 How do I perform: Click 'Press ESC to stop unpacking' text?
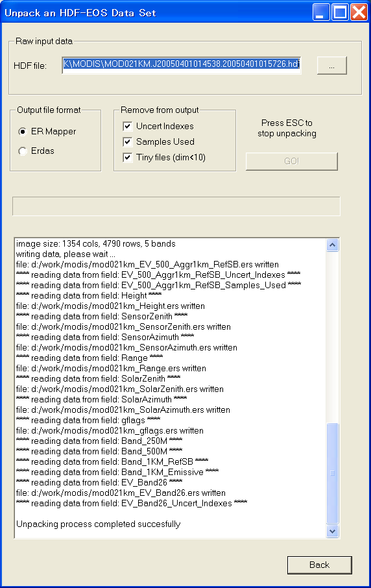coord(287,129)
